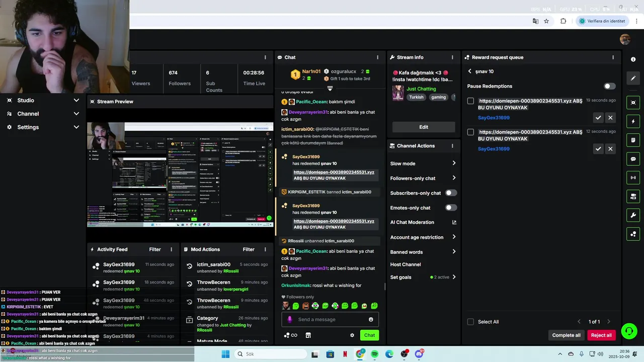The image size is (644, 362).
Task: Open the emoji picker in message box
Action: click(371, 319)
